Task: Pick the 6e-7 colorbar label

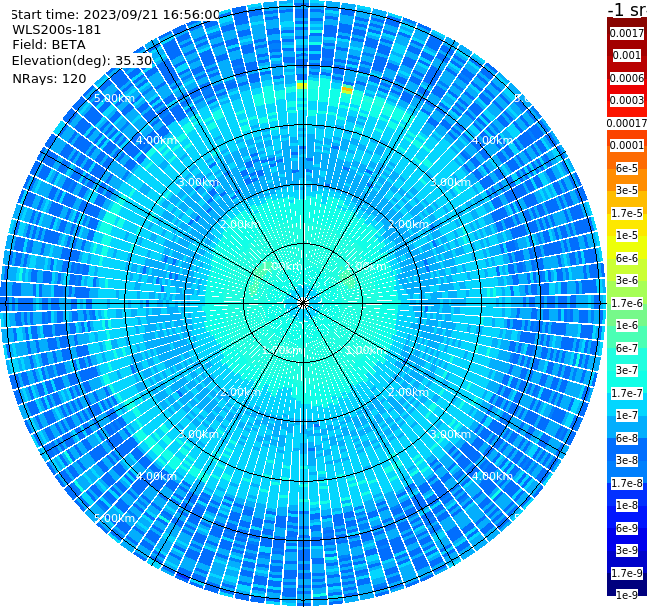Action: (x=627, y=348)
